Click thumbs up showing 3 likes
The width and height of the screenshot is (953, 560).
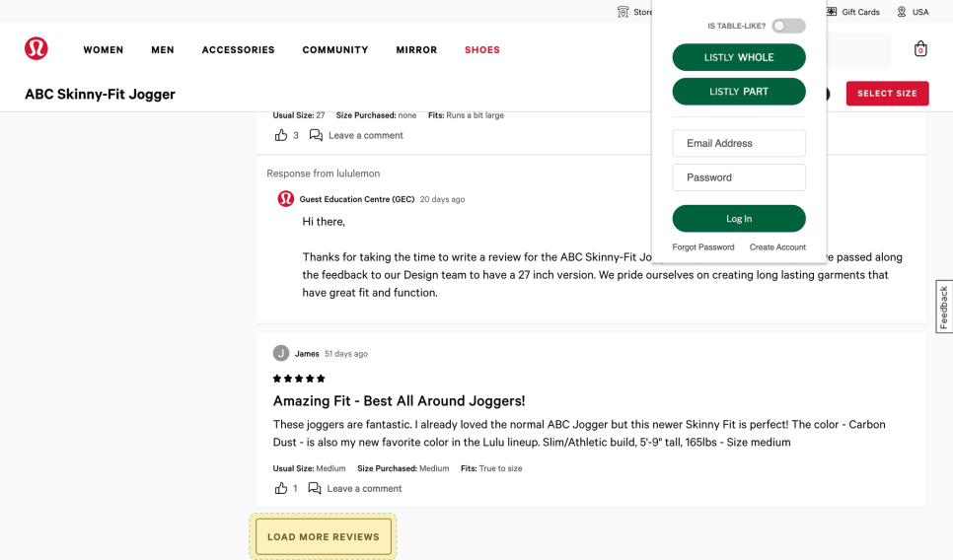(281, 135)
